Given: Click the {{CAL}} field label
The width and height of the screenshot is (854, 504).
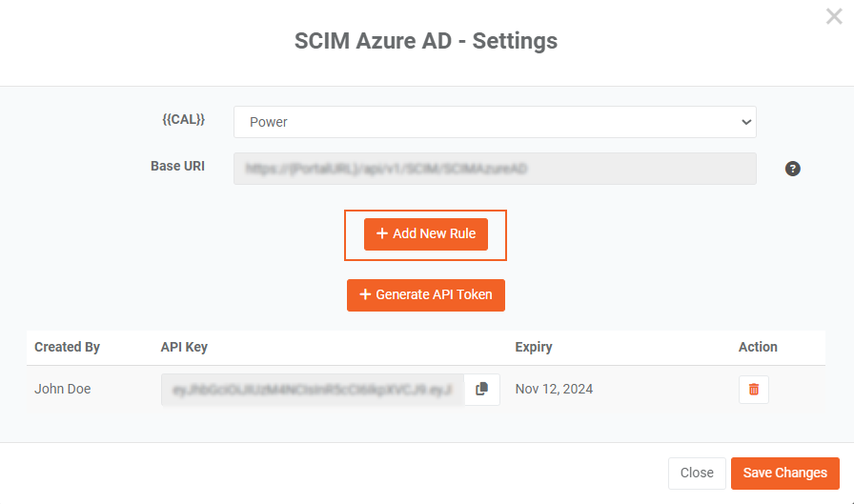Looking at the screenshot, I should (x=184, y=120).
